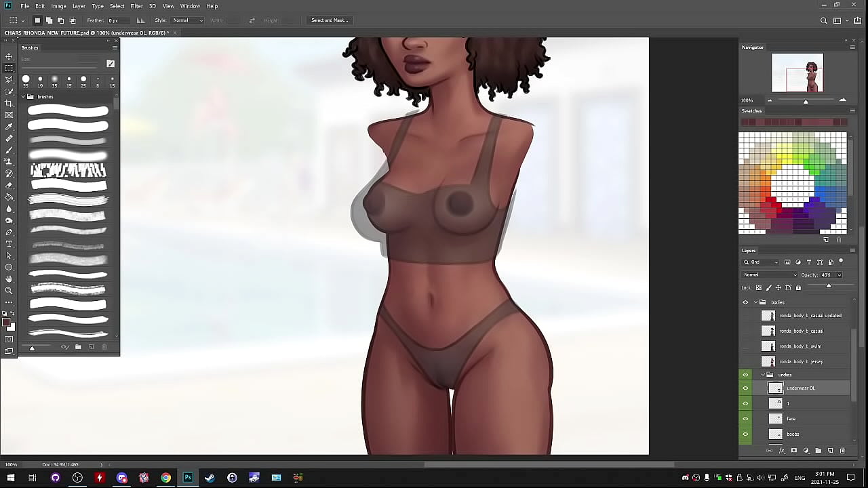This screenshot has height=488, width=868.
Task: Open the Style dropdown in options bar
Action: [187, 20]
